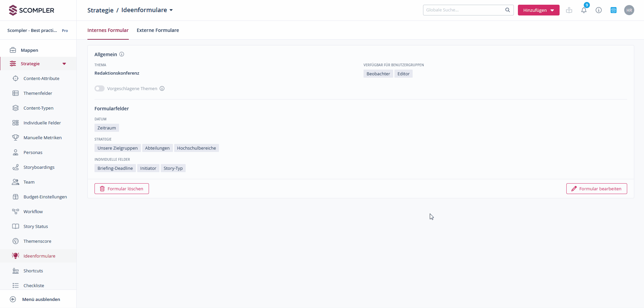Click Formular löschen to delete the form
644x308 pixels.
[x=121, y=189]
